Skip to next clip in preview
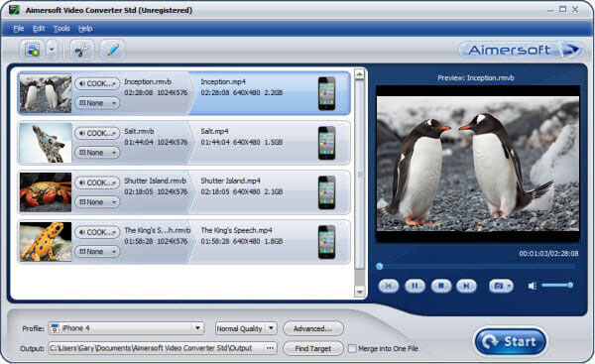Image resolution: width=595 pixels, height=364 pixels. coord(466,286)
